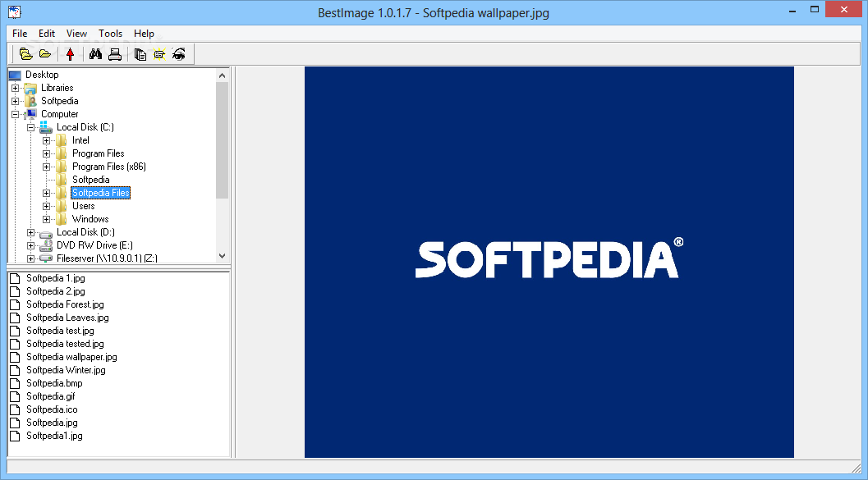Minimize the BestImage window
This screenshot has height=480, width=868.
tap(791, 9)
